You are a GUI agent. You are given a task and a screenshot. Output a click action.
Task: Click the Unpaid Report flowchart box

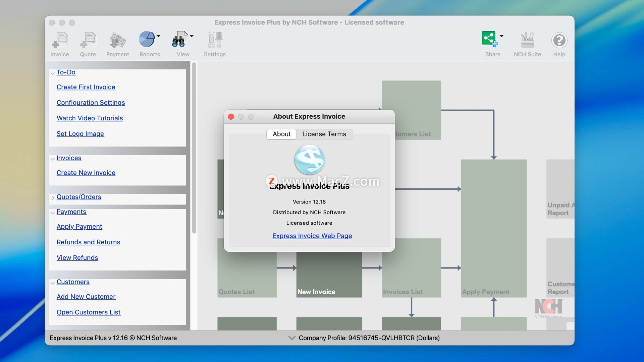[560, 189]
